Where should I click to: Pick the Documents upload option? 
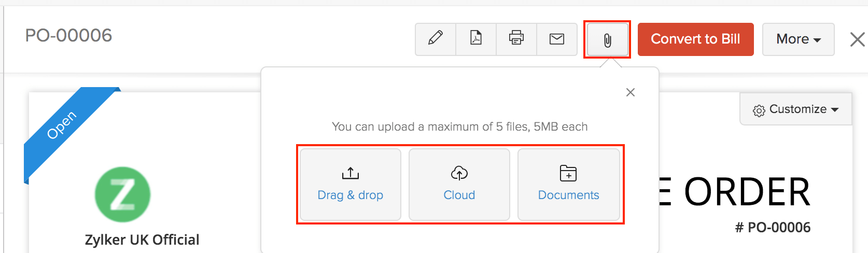568,185
